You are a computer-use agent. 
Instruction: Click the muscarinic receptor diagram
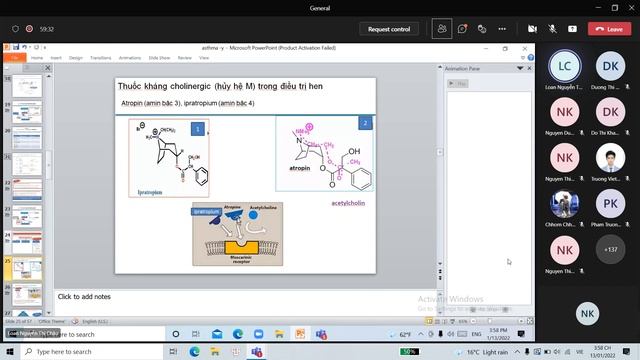[238, 234]
